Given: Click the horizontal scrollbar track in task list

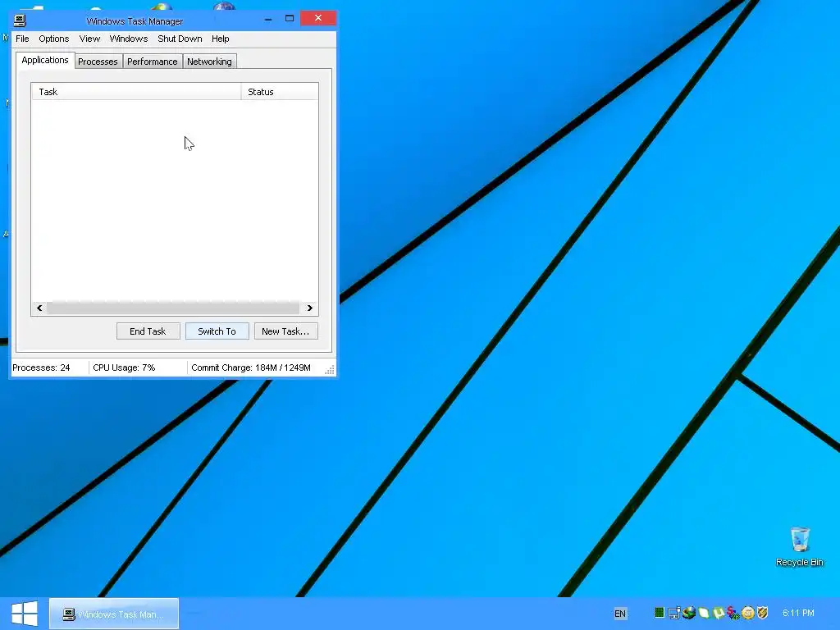Looking at the screenshot, I should (173, 308).
